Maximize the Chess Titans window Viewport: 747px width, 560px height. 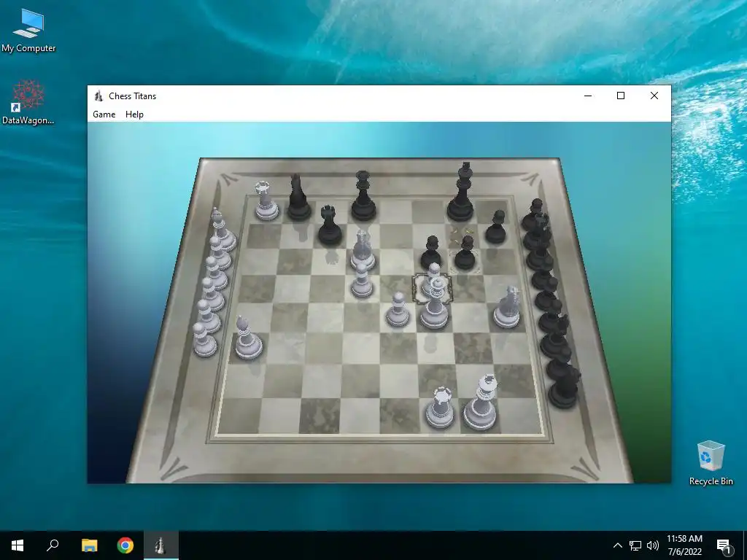point(621,96)
